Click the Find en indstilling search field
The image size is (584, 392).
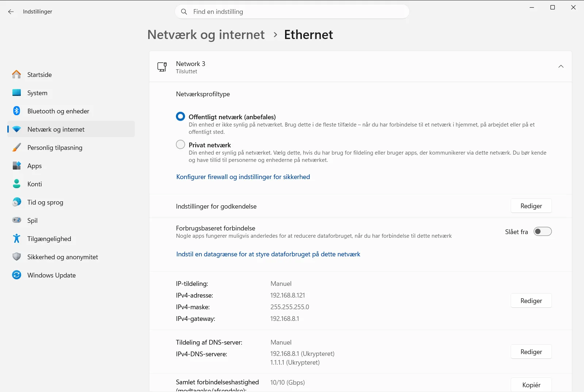click(x=292, y=12)
